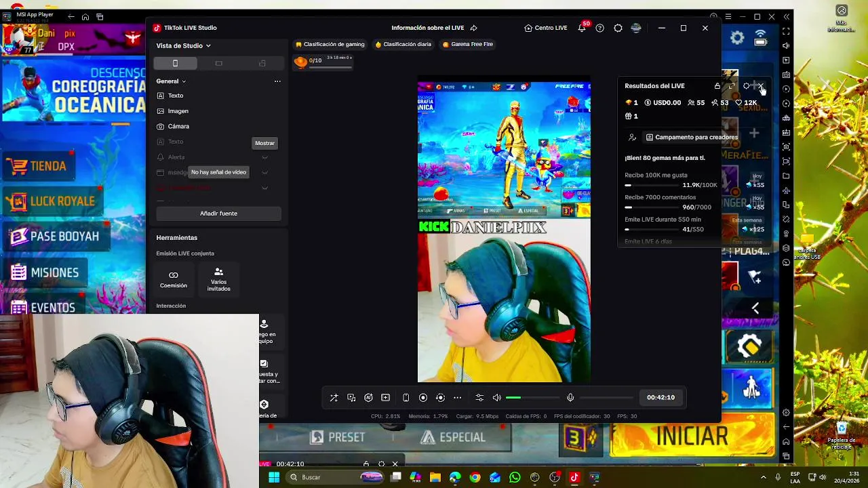Select the portrait phone layout tab

175,63
